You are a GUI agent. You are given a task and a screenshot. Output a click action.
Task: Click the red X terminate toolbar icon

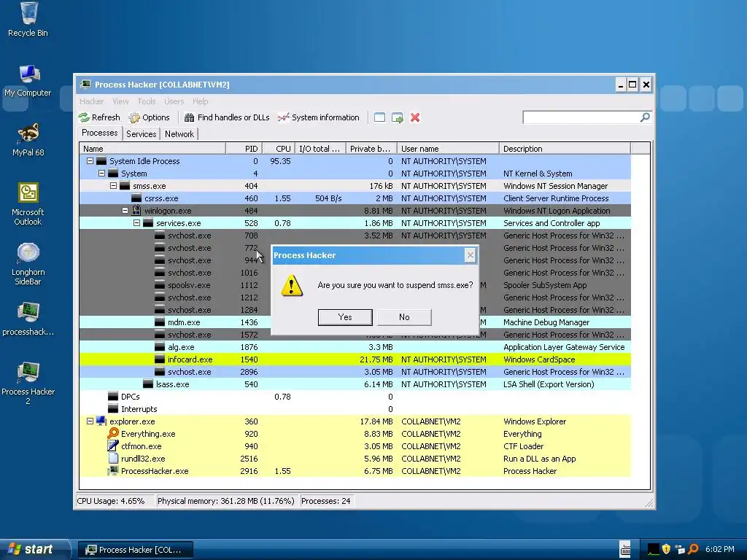tap(415, 117)
